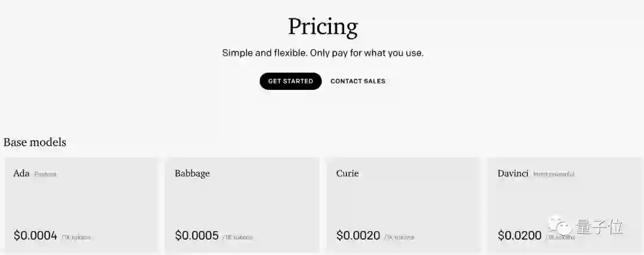Click the Most powerful label beside Davinci

(x=553, y=175)
